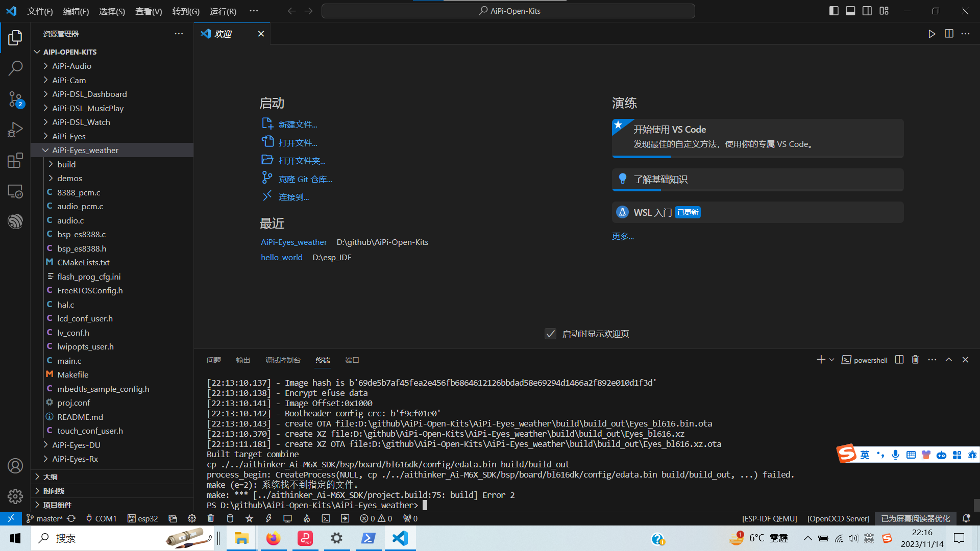Open recent hello_world project link
980x551 pixels.
point(282,257)
